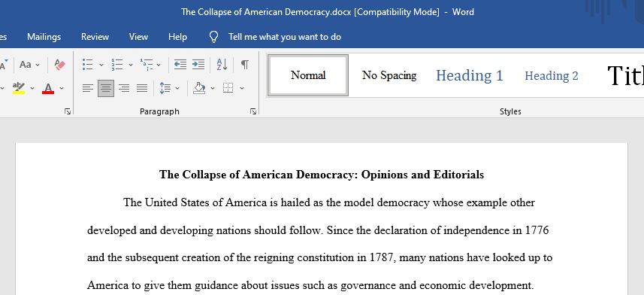Switch to the Review tab
Image resolution: width=644 pixels, height=295 pixels.
click(x=95, y=37)
